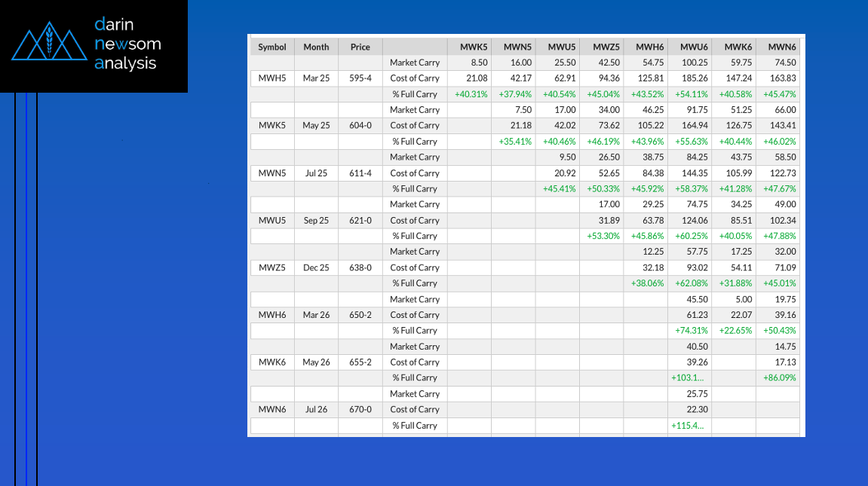The image size is (868, 486).
Task: Click the 'darin newsom analysis' logo text
Action: pos(127,44)
